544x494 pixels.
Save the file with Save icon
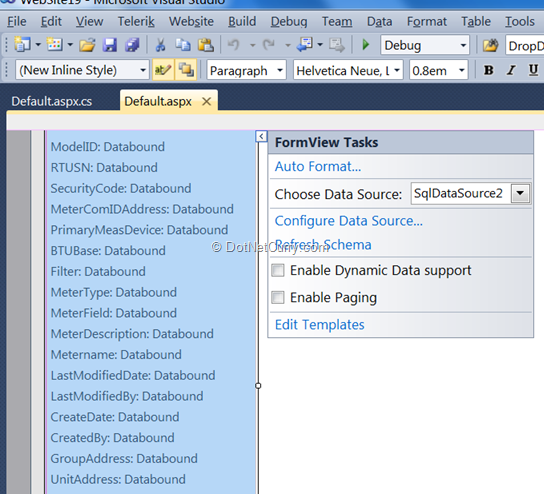tap(110, 45)
